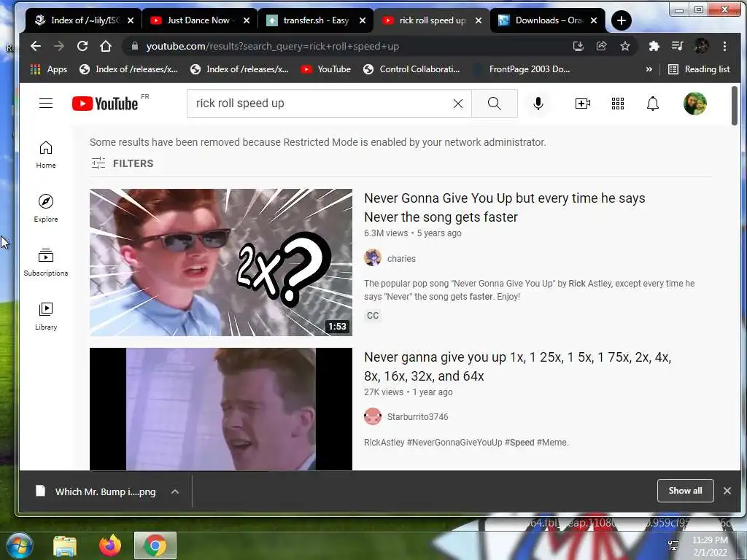Open the Starburrito3746 channel
This screenshot has height=560, width=747.
(x=417, y=416)
